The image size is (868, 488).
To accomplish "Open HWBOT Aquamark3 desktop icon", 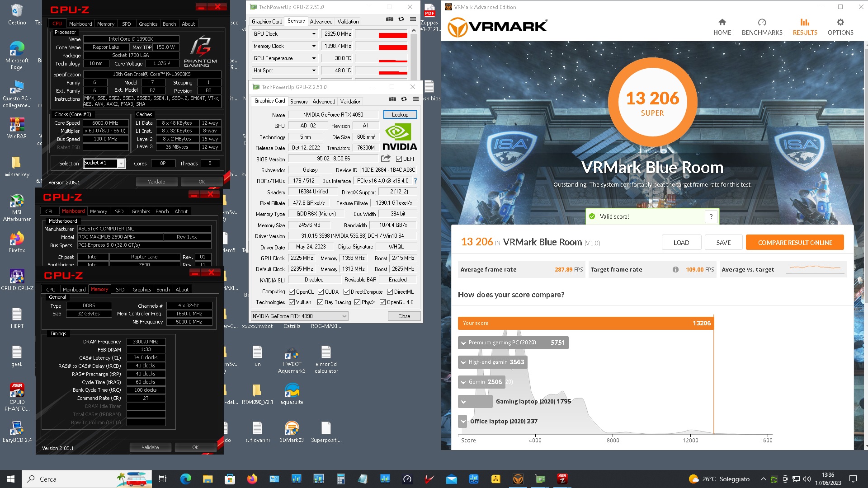I will [292, 360].
